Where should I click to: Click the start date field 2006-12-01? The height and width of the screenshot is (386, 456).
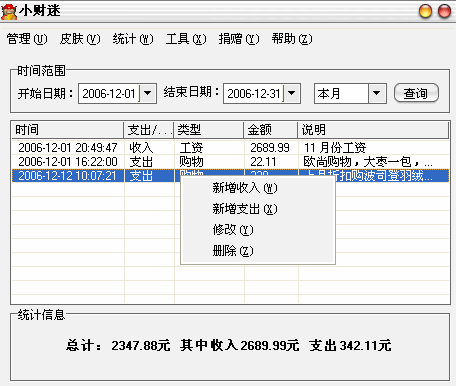coord(109,94)
